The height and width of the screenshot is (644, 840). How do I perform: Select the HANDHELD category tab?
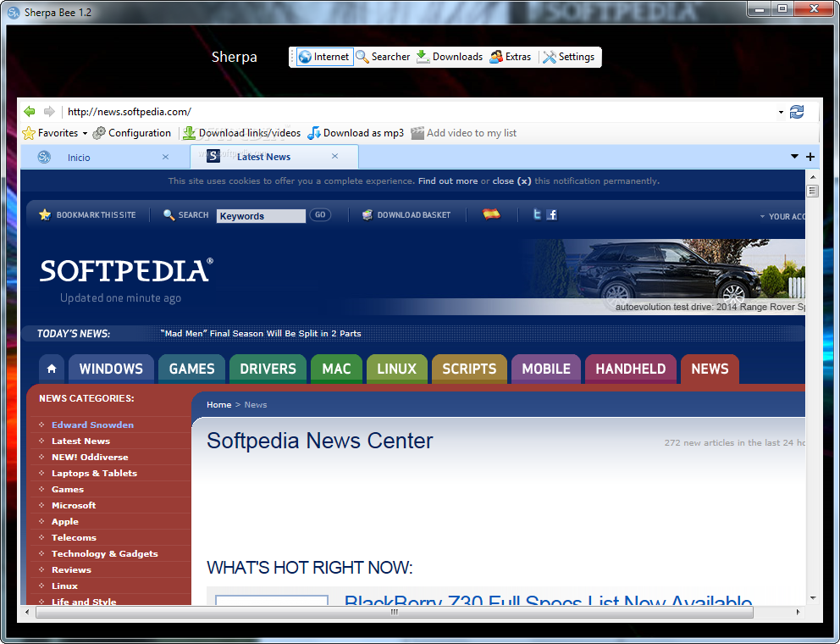pos(631,369)
